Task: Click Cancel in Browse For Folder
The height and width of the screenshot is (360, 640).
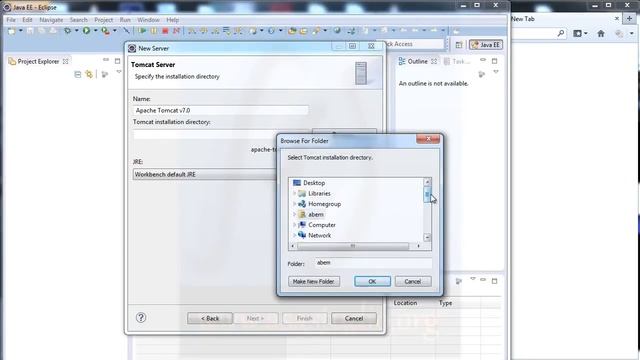Action: coord(413,281)
